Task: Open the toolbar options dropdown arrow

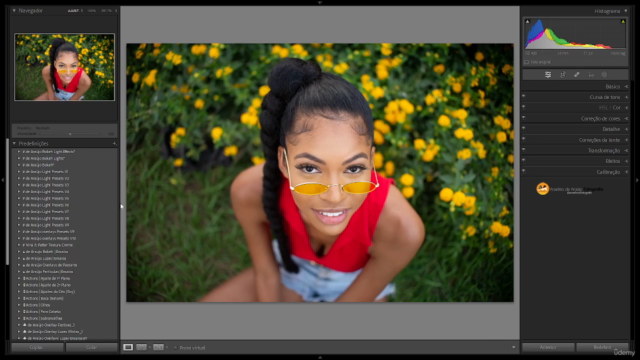Action: tap(513, 347)
